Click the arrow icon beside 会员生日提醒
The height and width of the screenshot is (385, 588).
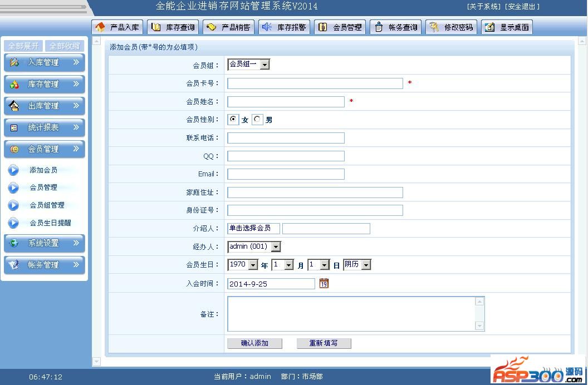click(13, 223)
